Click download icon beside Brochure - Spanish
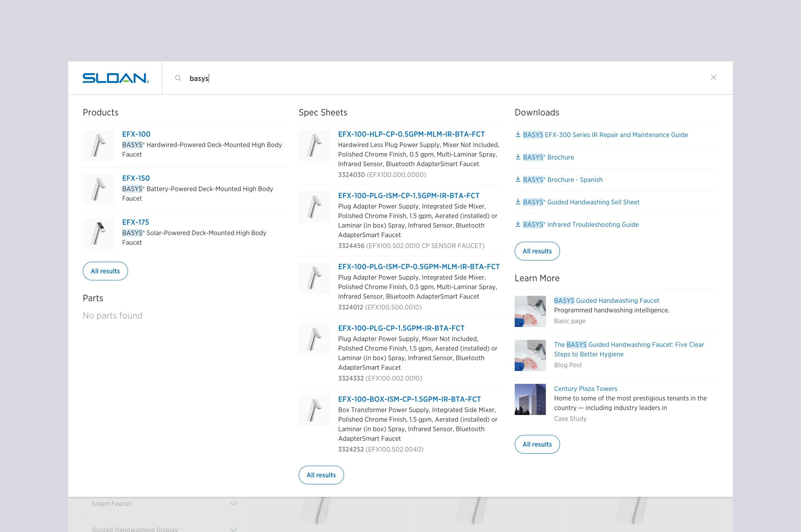This screenshot has width=801, height=532. coord(518,179)
